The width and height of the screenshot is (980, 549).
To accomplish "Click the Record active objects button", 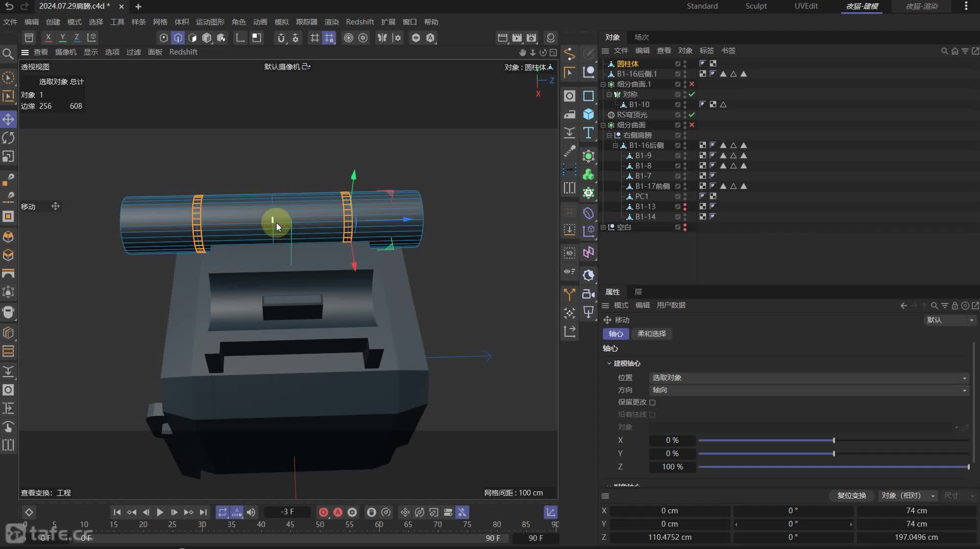I will click(324, 512).
